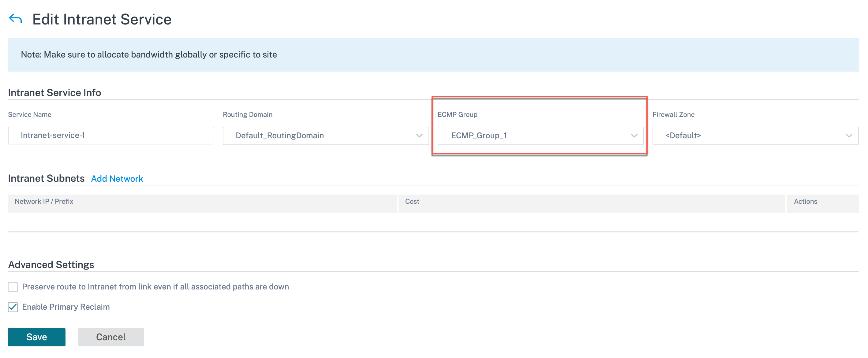Enable Preserve route to Intranet checkbox
The height and width of the screenshot is (358, 868).
coord(13,287)
